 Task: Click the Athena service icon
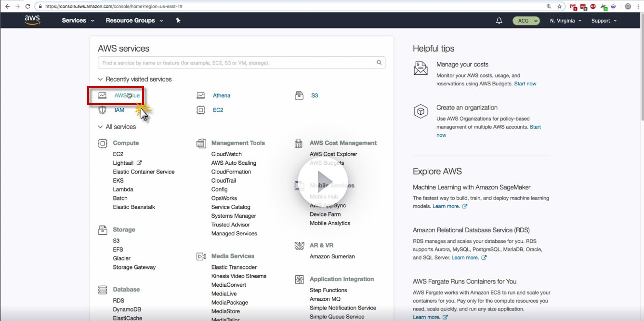click(201, 95)
